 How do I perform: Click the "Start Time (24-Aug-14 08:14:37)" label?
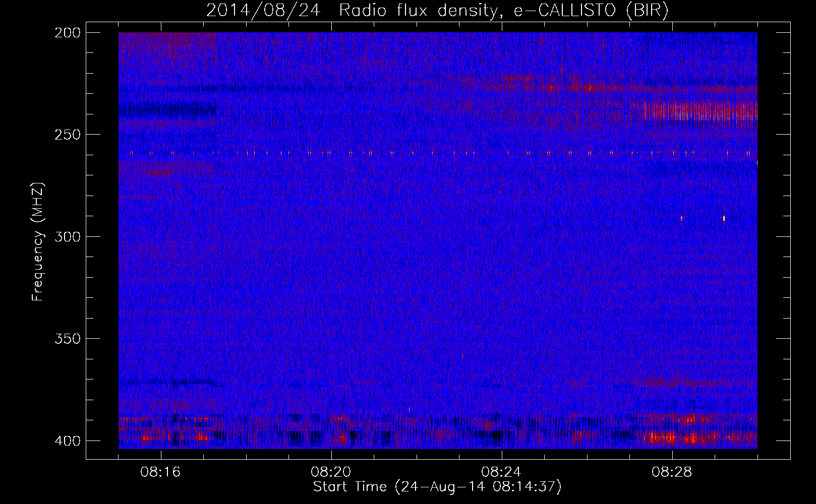(x=437, y=487)
